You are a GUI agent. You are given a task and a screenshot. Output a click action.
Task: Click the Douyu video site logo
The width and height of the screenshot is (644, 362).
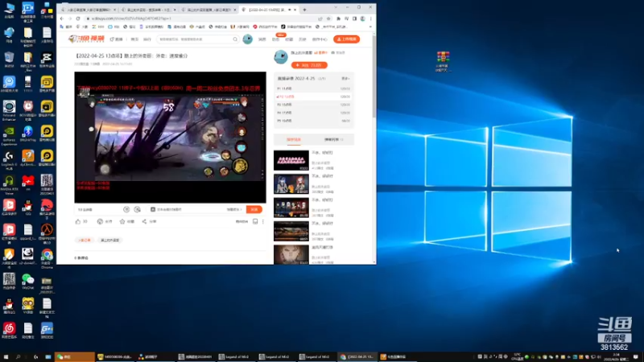click(86, 39)
